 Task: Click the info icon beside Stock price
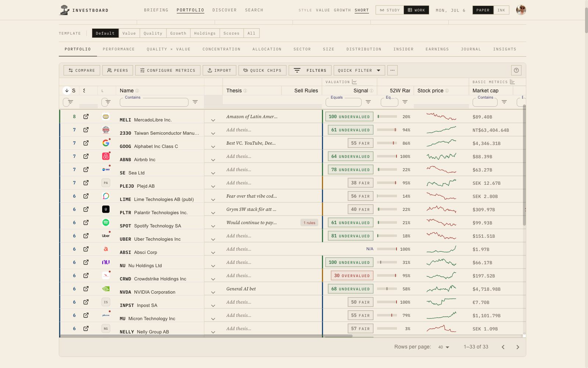coord(447,91)
